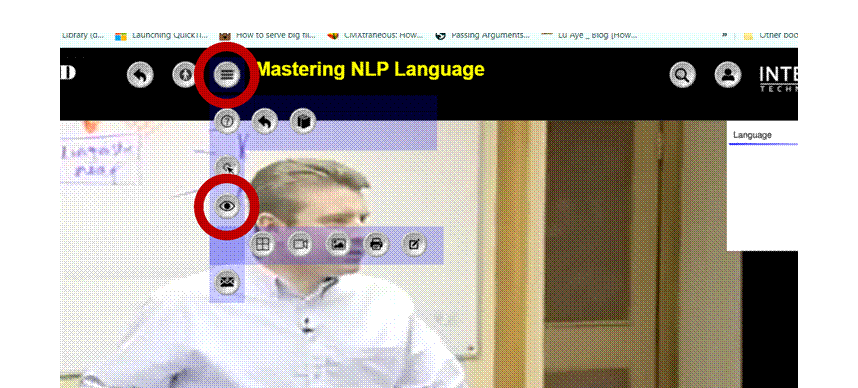Click the undo arrow in the submenu

[265, 122]
